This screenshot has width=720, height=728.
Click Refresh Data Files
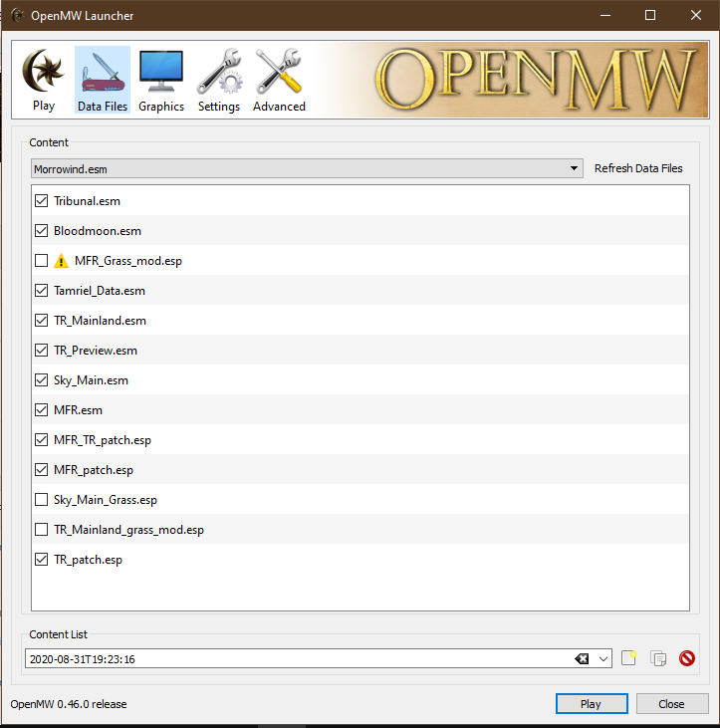(x=638, y=168)
